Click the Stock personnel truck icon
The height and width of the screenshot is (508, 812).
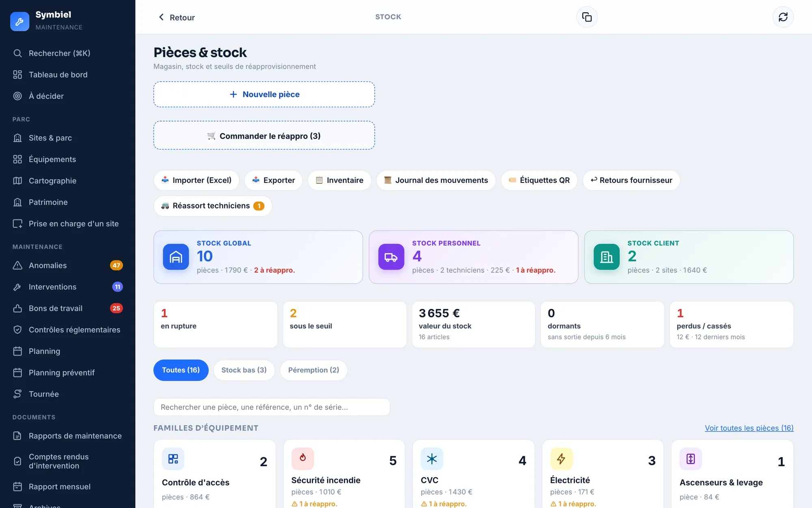pos(391,257)
